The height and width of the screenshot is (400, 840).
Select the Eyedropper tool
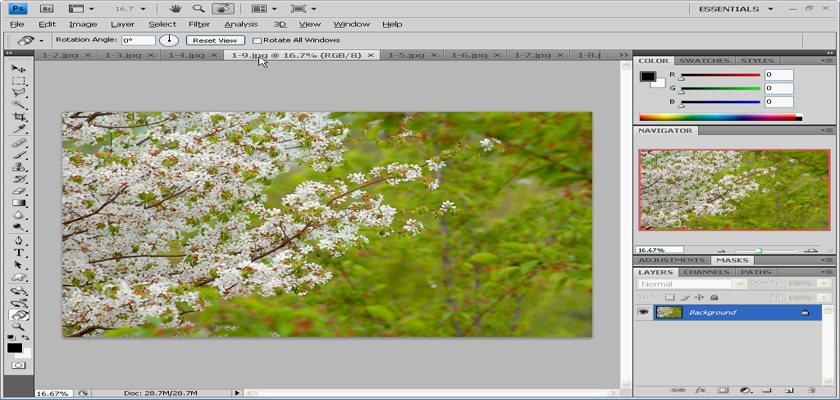click(x=19, y=130)
